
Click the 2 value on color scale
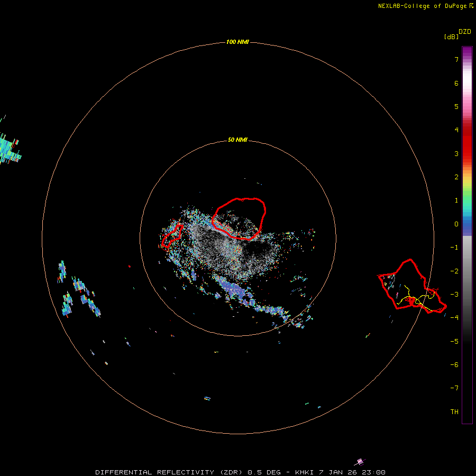pos(456,177)
